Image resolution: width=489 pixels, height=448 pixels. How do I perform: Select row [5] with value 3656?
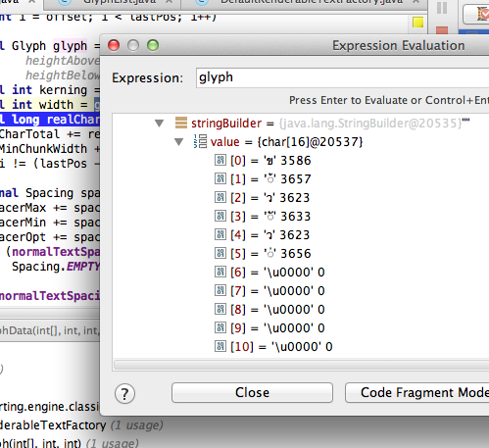point(263,254)
